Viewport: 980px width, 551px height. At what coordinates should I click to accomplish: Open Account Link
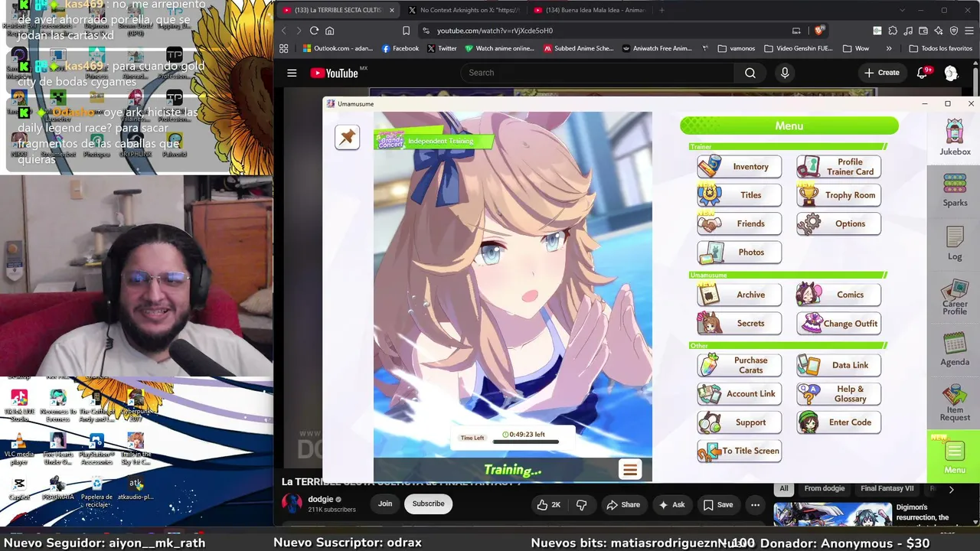(739, 393)
